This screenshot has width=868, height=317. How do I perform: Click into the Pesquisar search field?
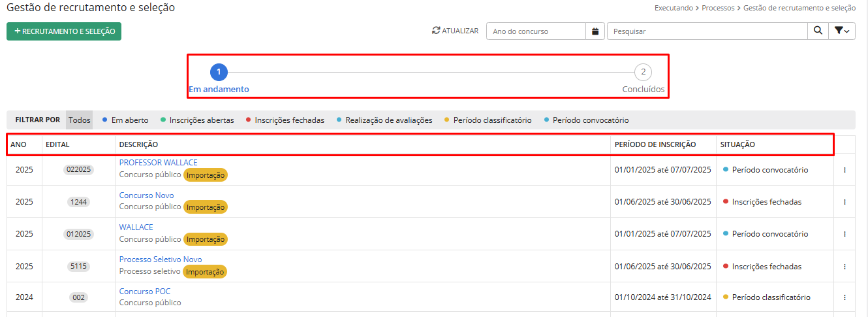tap(707, 31)
